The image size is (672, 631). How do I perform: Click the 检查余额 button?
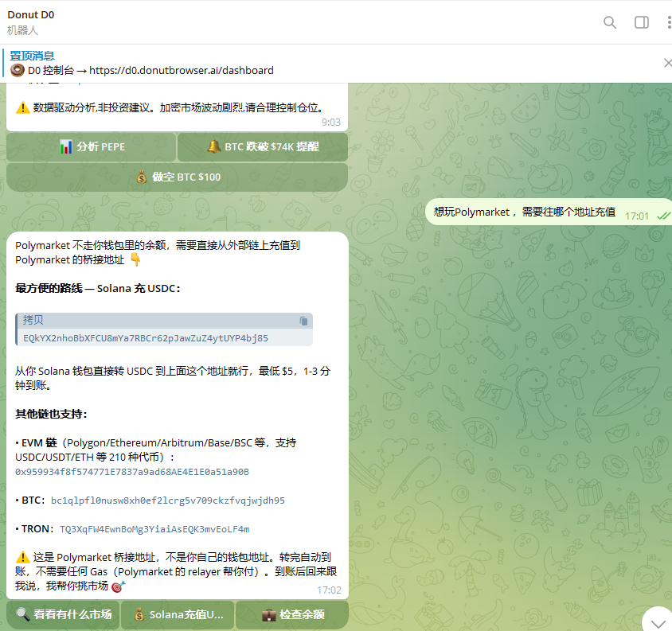[292, 615]
